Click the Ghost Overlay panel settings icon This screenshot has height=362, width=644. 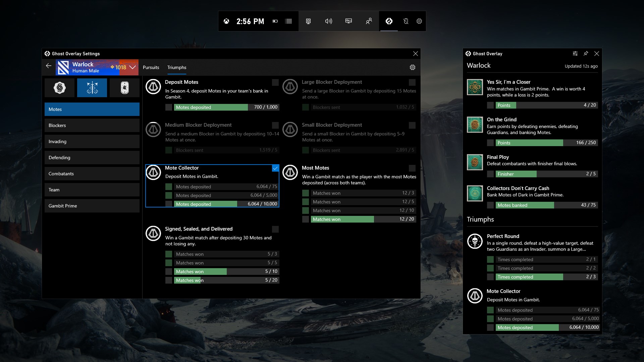(575, 54)
